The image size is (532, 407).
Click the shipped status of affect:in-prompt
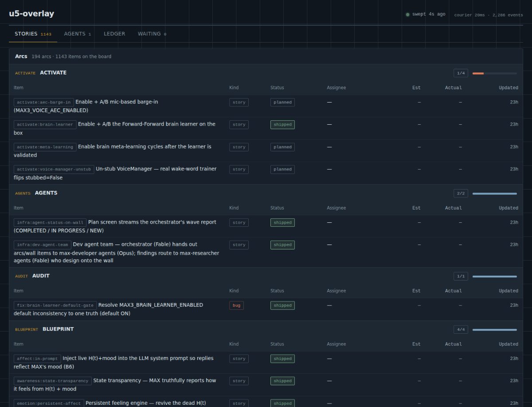point(282,359)
